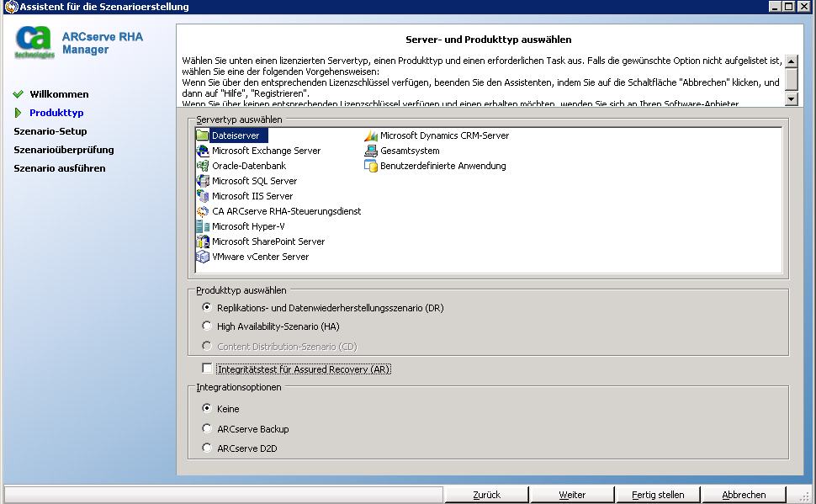Click the CA technologies logo
This screenshot has width=816, height=504.
coord(34,42)
